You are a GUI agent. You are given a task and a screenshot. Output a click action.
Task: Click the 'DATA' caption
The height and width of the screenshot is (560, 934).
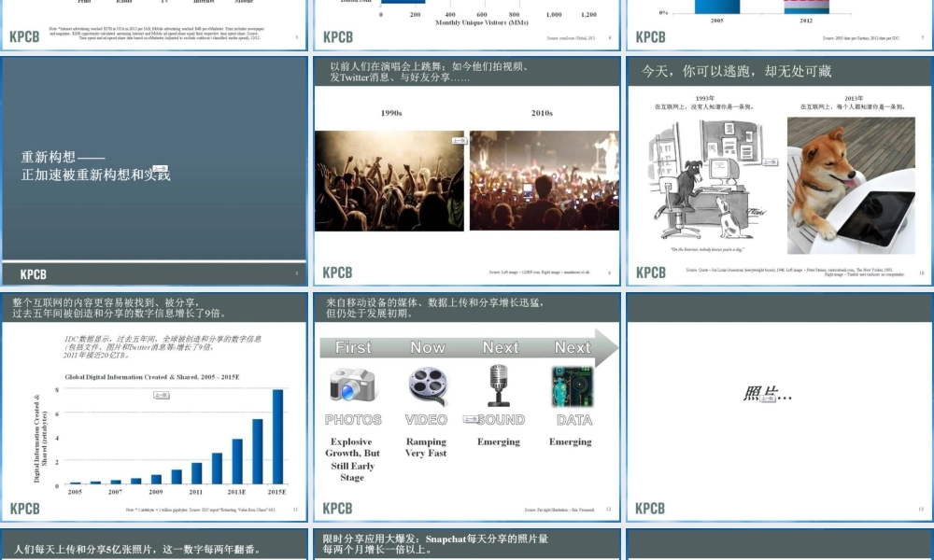click(x=574, y=420)
